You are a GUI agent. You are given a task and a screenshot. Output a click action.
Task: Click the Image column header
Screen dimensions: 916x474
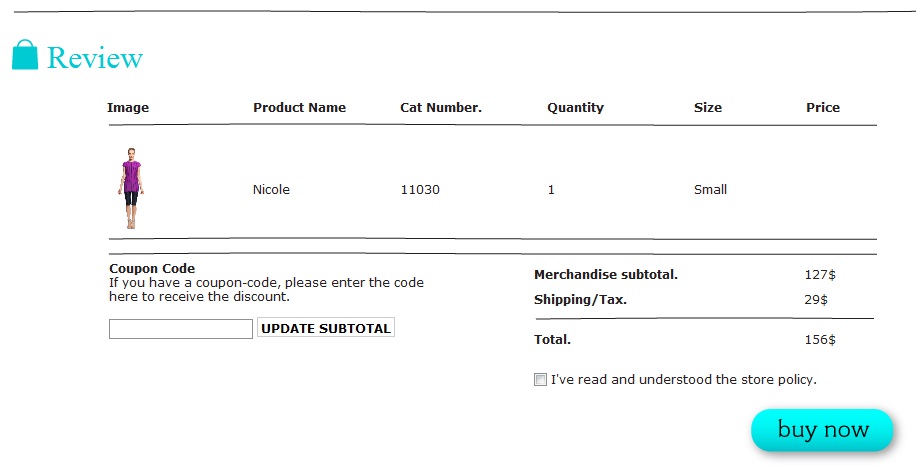128,108
